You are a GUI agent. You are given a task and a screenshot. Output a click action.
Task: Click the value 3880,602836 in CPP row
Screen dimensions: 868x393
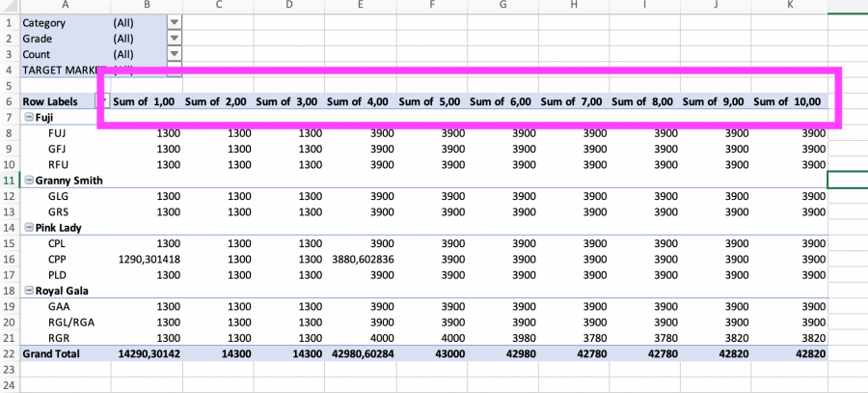tap(364, 259)
